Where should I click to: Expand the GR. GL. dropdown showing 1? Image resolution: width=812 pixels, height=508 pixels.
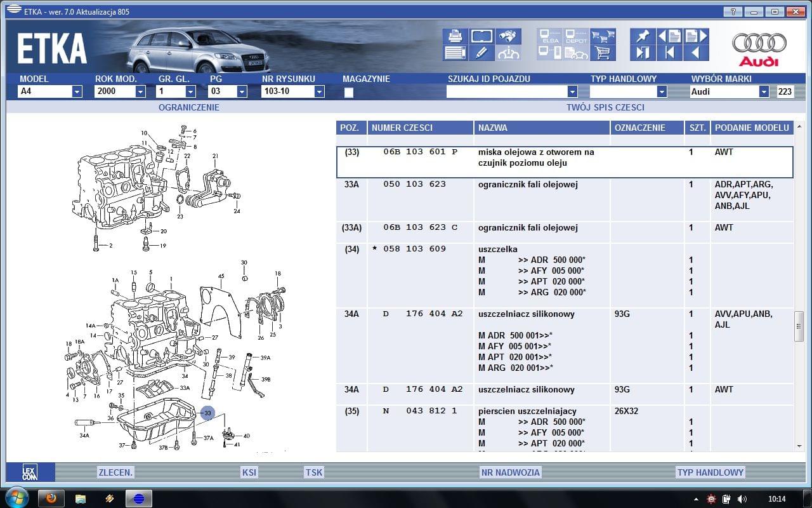click(x=176, y=91)
